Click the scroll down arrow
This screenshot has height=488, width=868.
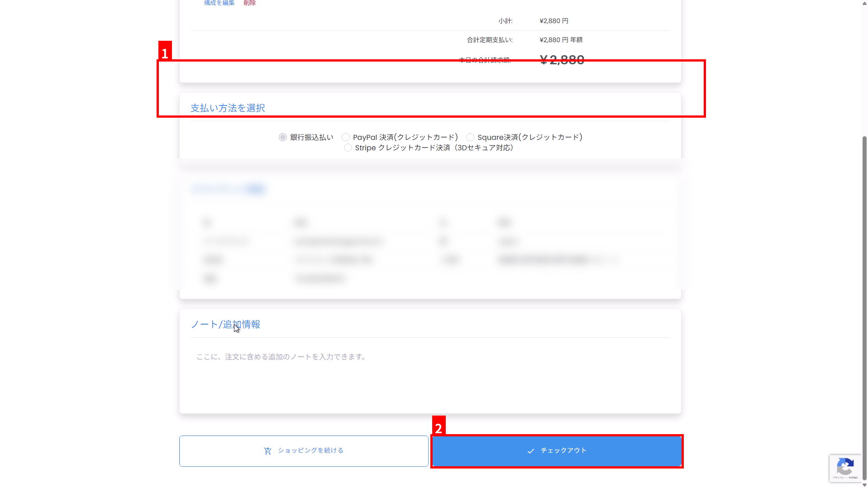(x=864, y=485)
